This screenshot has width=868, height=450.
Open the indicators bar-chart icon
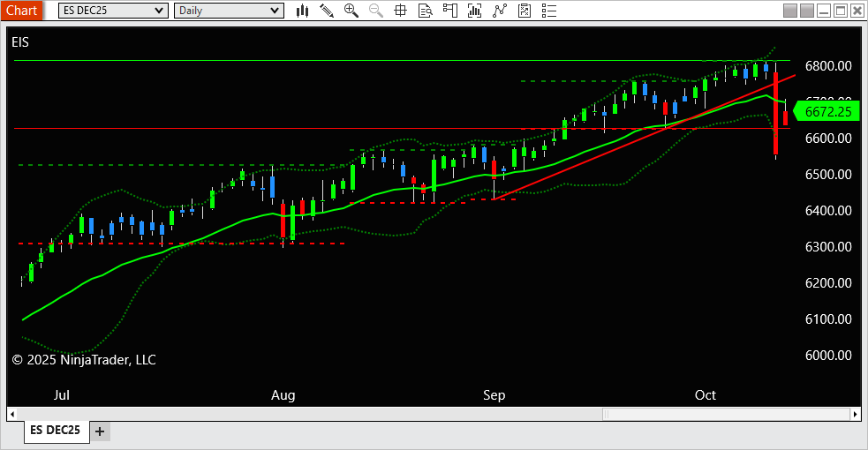point(474,11)
